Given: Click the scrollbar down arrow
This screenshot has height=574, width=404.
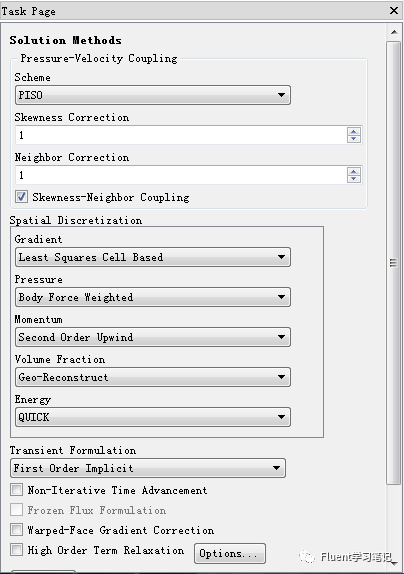Looking at the screenshot, I should [394, 563].
